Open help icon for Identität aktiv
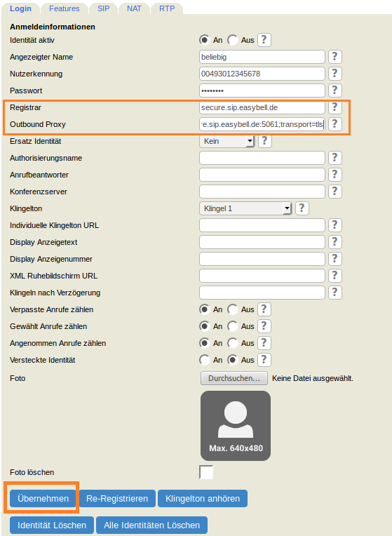The width and height of the screenshot is (392, 536). click(x=264, y=40)
